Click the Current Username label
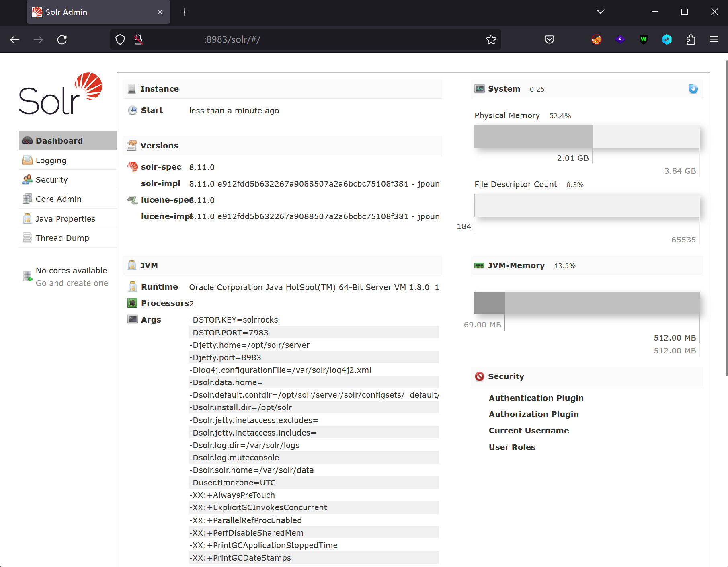Screen dimensions: 728x567 tap(529, 431)
